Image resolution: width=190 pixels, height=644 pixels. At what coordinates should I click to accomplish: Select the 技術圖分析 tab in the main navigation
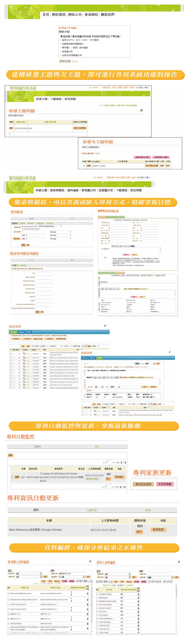coord(106,190)
